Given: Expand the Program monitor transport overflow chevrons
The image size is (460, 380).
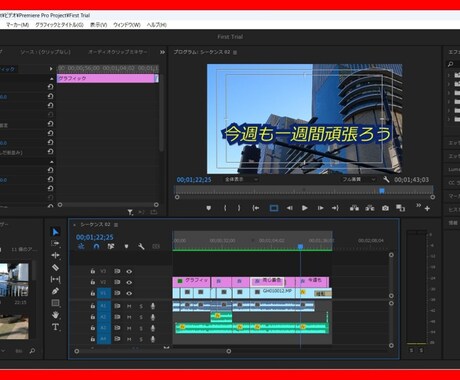Looking at the screenshot, I should (418, 205).
